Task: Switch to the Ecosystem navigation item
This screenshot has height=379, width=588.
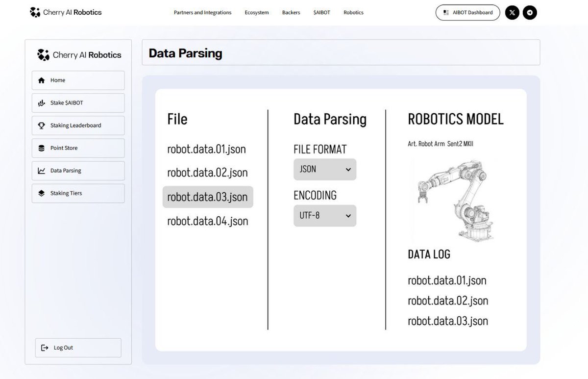Action: [x=256, y=12]
